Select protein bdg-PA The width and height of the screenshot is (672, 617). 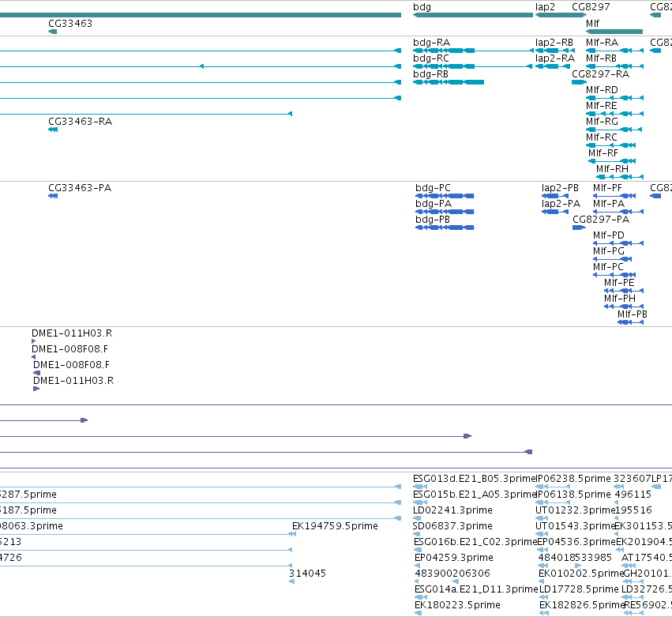pyautogui.click(x=445, y=212)
